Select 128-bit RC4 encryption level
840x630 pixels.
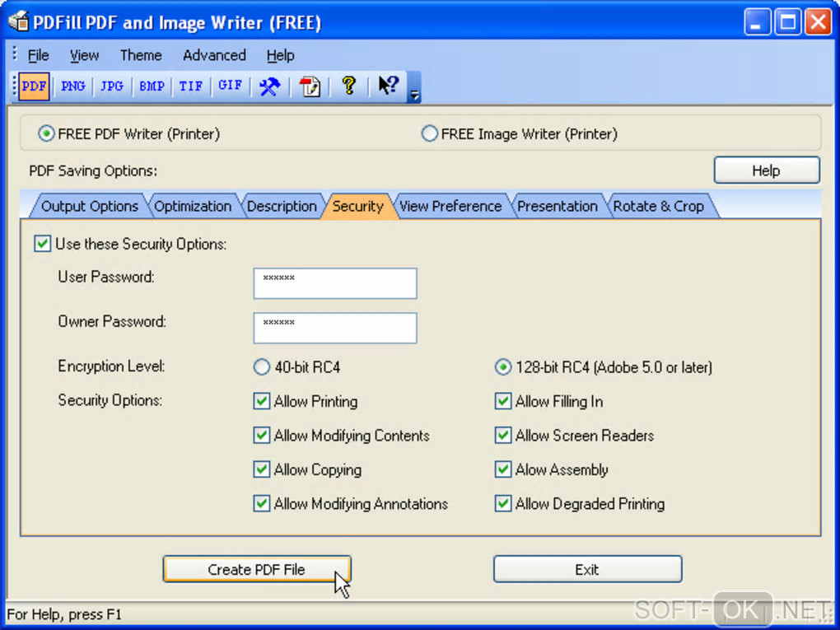pyautogui.click(x=503, y=367)
